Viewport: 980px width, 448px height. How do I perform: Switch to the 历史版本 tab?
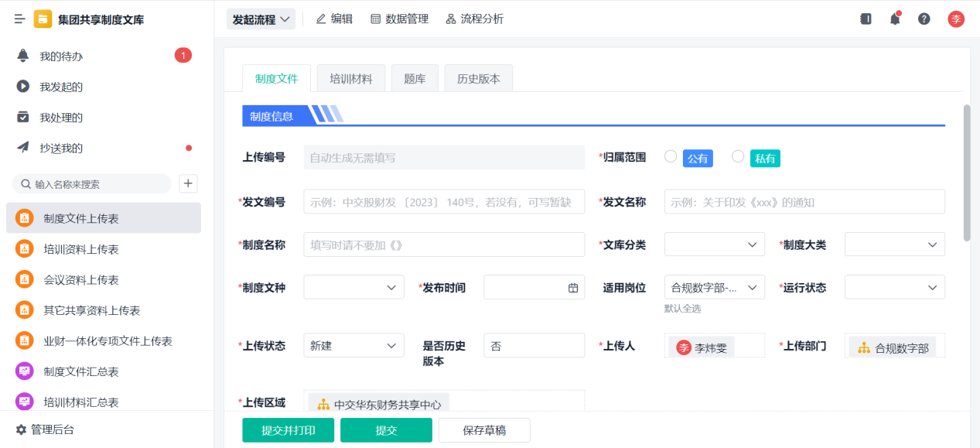(x=478, y=79)
